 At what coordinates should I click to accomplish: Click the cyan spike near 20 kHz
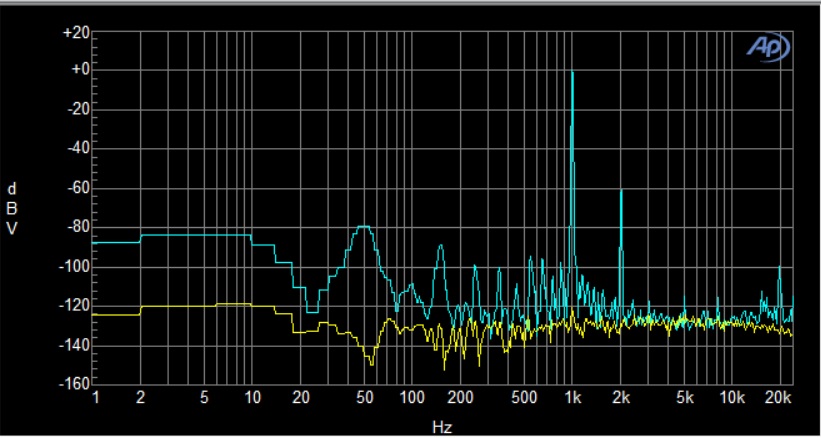[x=779, y=267]
